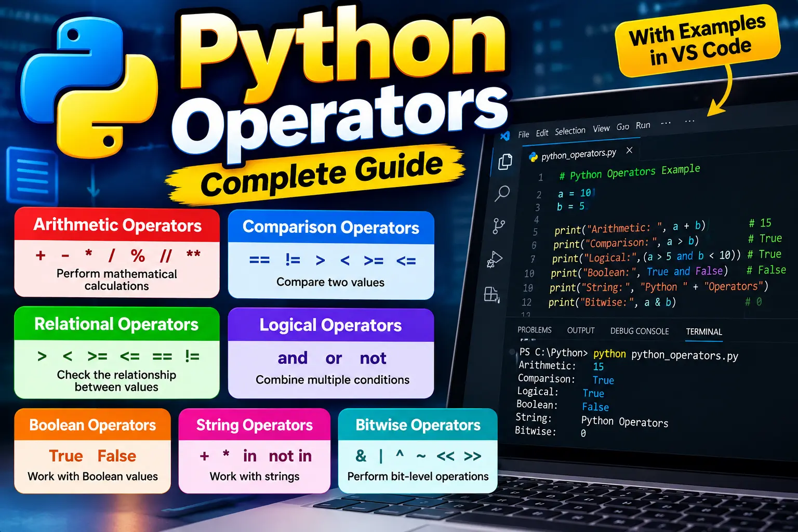
Task: Click the print("Boolean:", True and False) line
Action: 639,272
